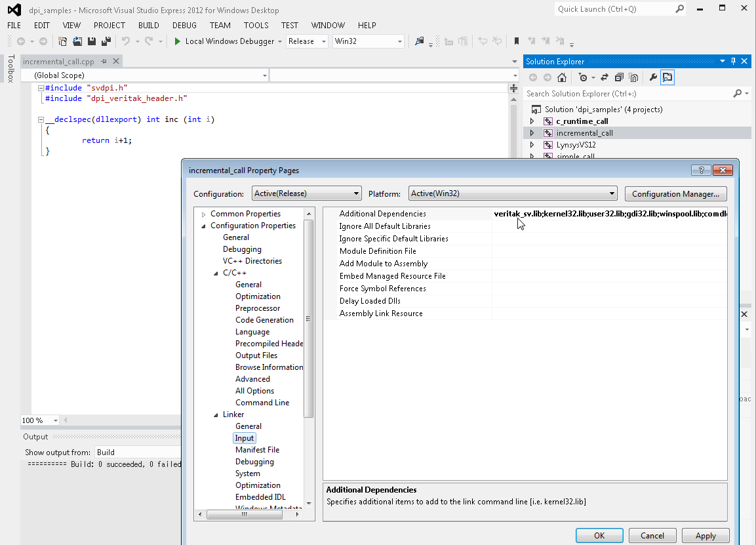Click the Comment Out Selected Lines icon
The height and width of the screenshot is (545, 756).
coord(483,41)
